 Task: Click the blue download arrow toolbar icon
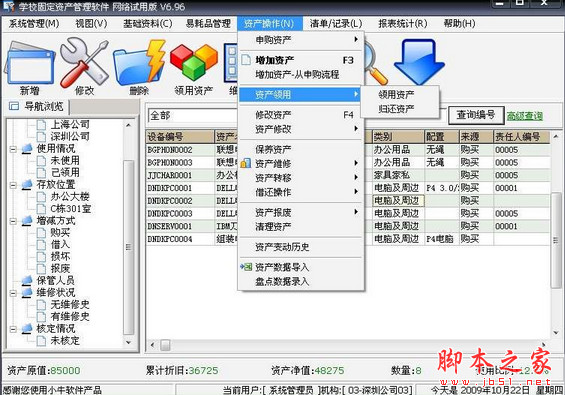(x=420, y=62)
